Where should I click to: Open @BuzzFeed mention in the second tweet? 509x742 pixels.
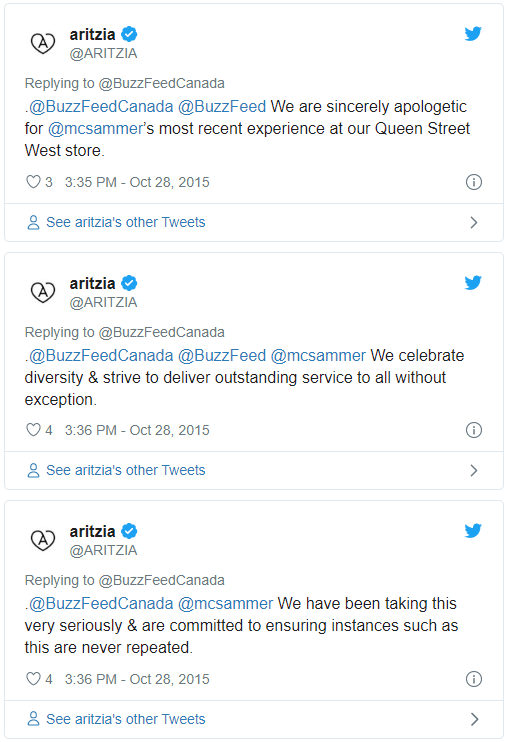pos(222,355)
